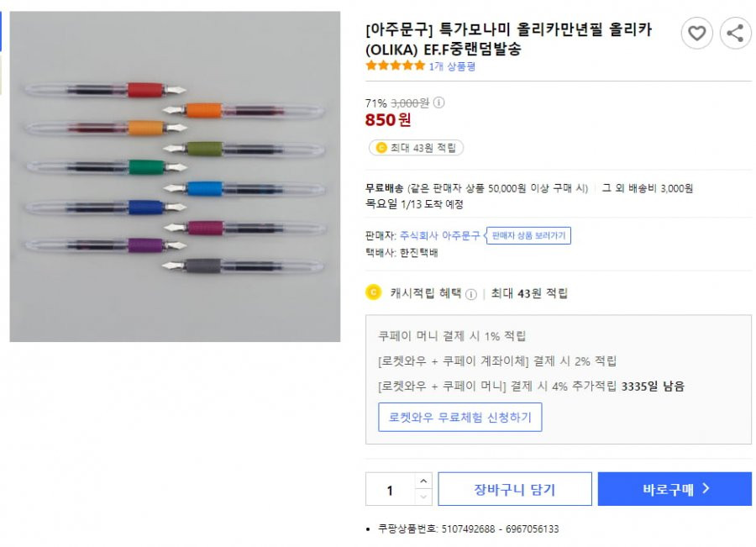Screen dimensions: 756x547
Task: Click the quantity input field
Action: click(390, 489)
